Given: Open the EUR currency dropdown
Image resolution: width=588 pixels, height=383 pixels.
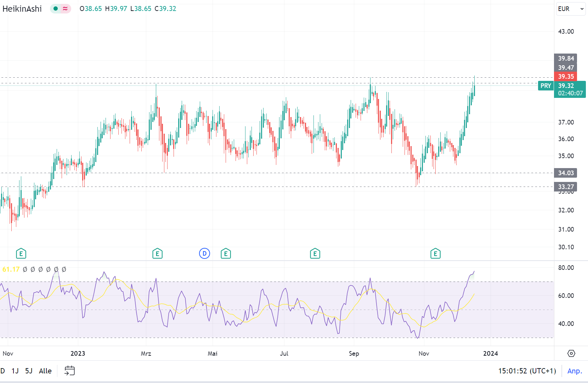Looking at the screenshot, I should (x=571, y=9).
